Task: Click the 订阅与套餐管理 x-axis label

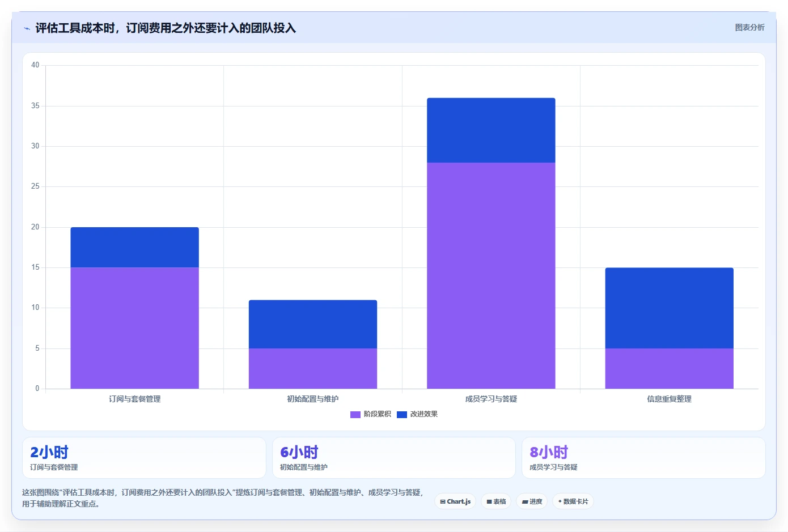Action: pos(135,399)
